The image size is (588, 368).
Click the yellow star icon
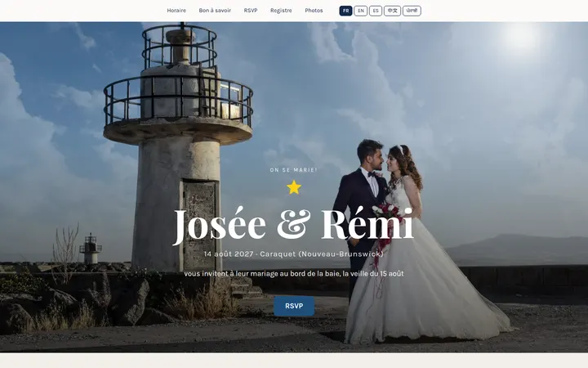(294, 187)
